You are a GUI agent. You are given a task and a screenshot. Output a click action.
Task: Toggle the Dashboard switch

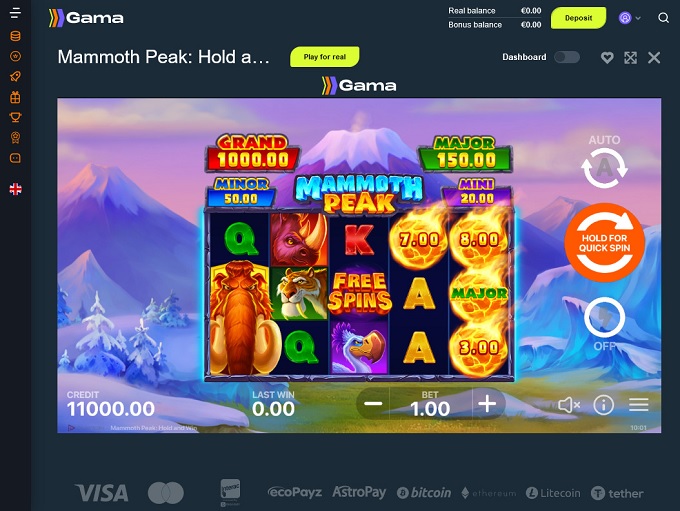click(567, 57)
